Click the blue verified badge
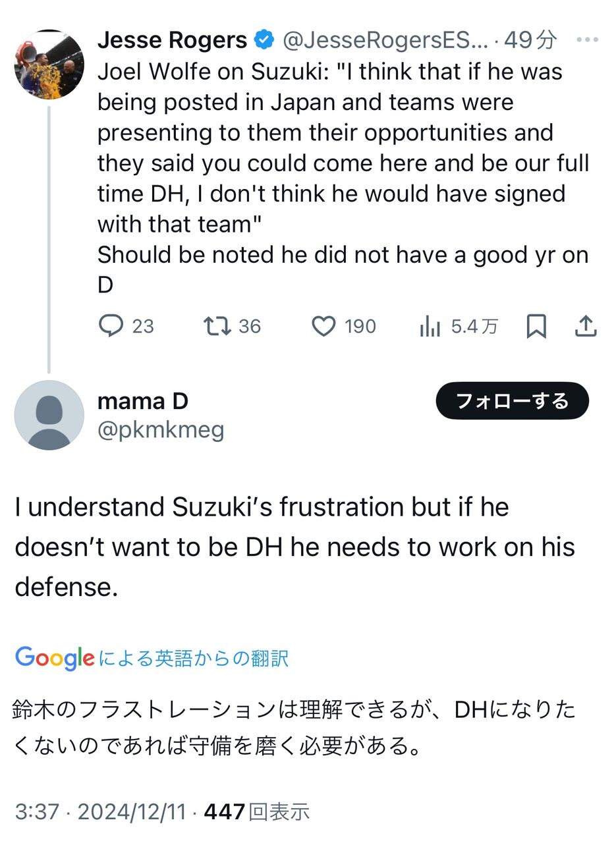The height and width of the screenshot is (843, 616). tap(265, 40)
